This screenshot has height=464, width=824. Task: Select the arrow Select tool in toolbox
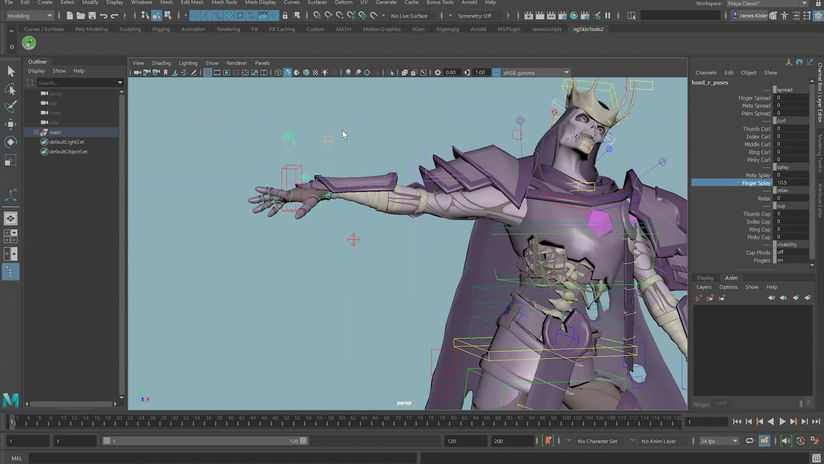11,71
